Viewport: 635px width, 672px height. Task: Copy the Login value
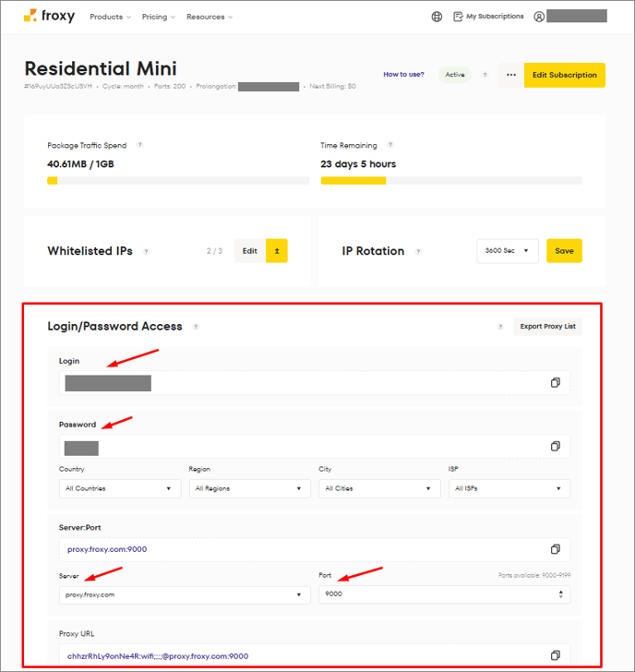(x=556, y=382)
